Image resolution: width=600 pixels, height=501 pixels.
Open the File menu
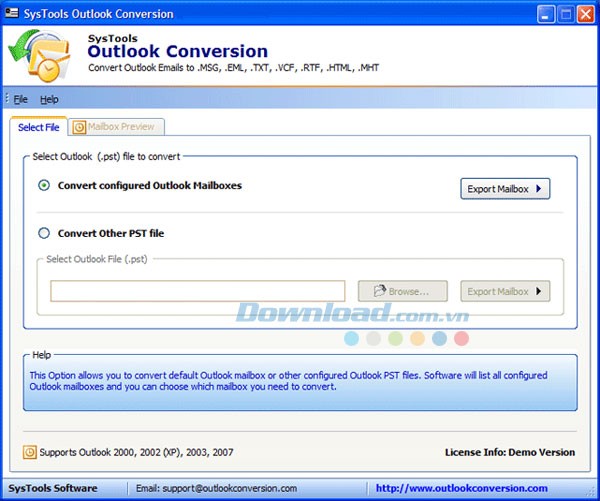21,100
